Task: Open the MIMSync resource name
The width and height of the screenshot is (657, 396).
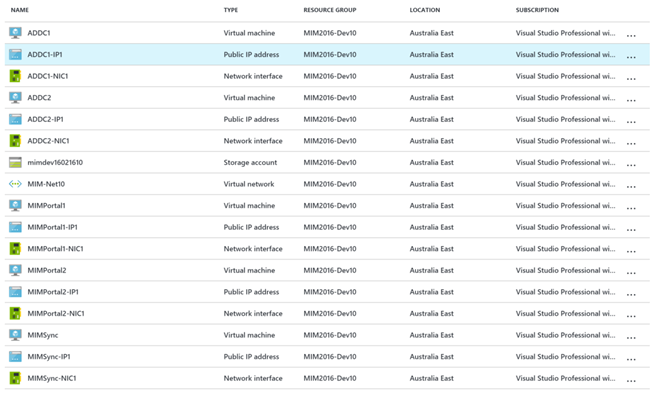Action: [43, 335]
